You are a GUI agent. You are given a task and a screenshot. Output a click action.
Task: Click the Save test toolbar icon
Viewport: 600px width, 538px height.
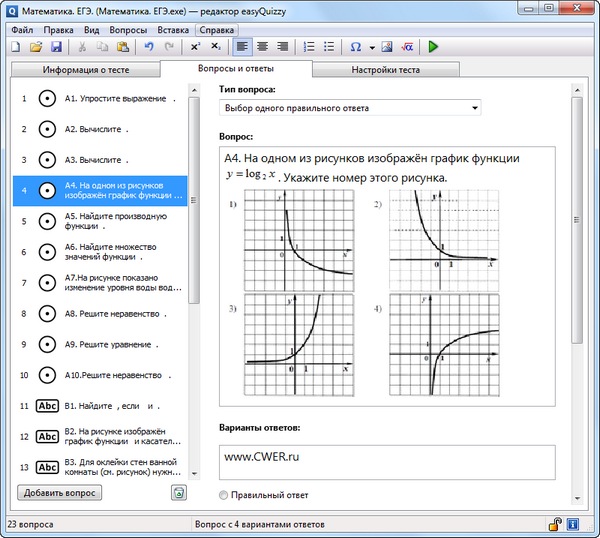point(56,47)
